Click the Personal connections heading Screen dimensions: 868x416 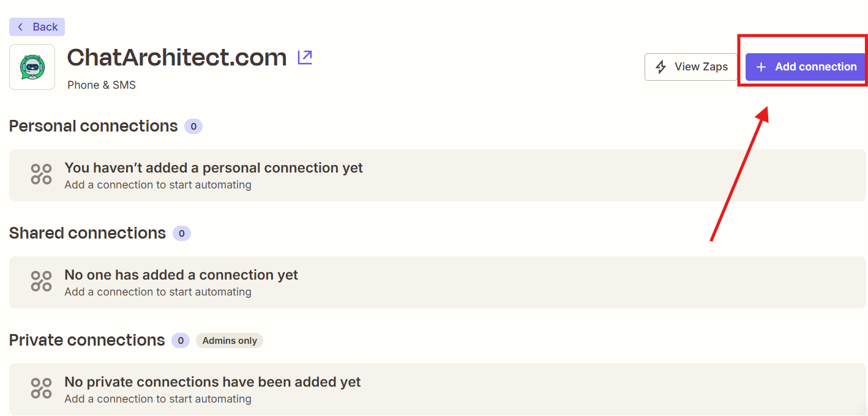(94, 126)
